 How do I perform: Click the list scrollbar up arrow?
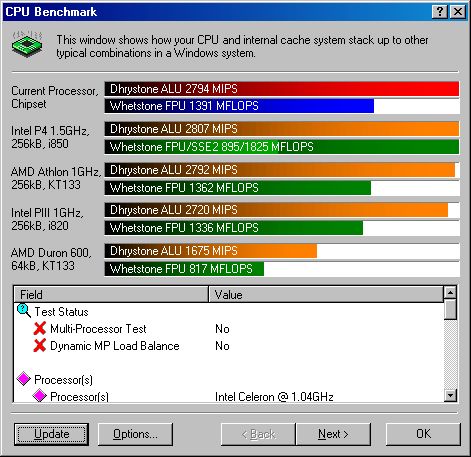450,293
